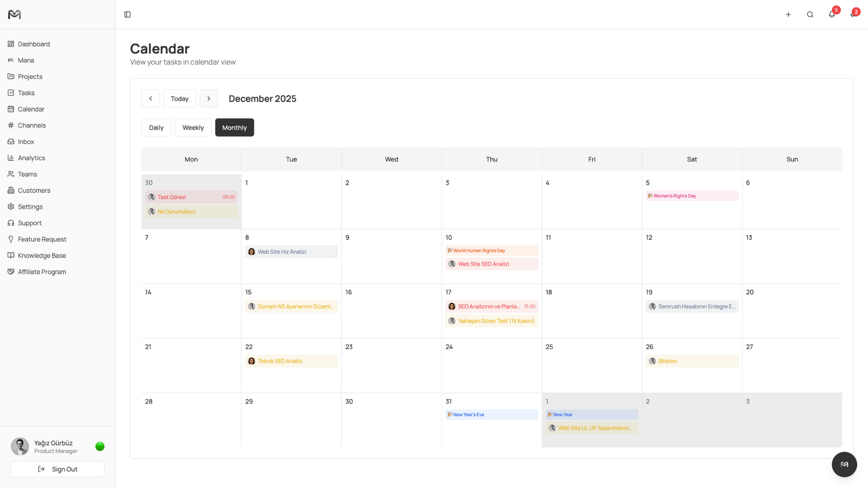
Task: Open search via magnifier icon
Action: point(810,14)
